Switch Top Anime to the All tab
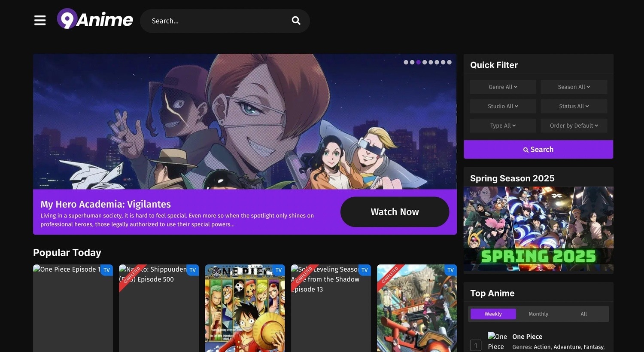 pyautogui.click(x=584, y=314)
